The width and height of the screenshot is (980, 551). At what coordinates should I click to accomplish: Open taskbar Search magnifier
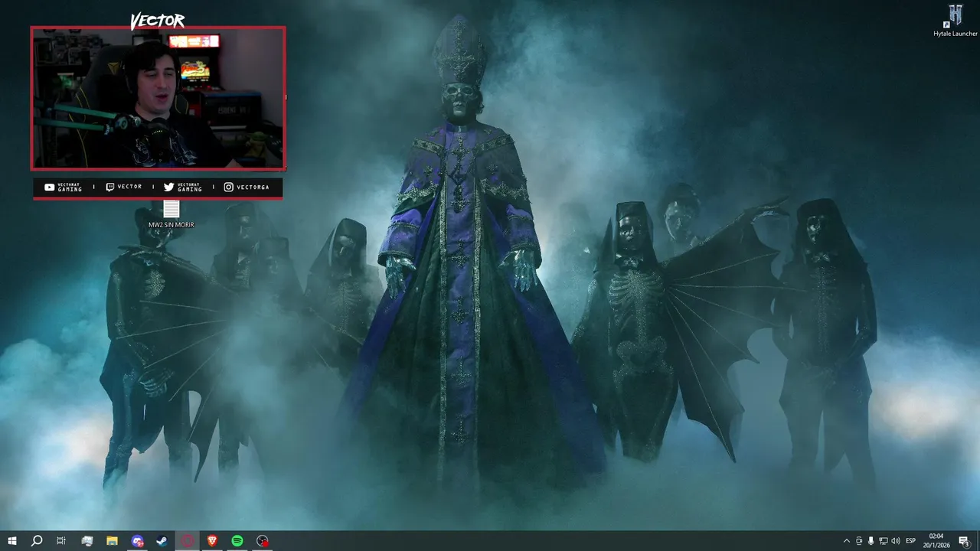point(37,541)
